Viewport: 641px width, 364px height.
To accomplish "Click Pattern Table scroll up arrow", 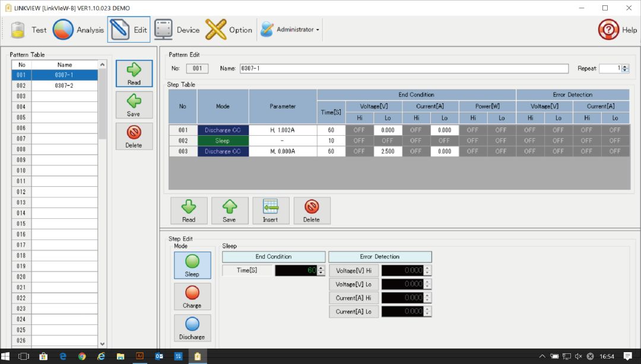I will 103,65.
